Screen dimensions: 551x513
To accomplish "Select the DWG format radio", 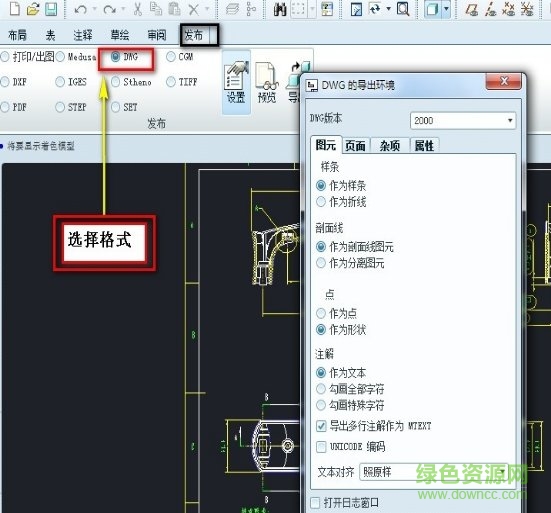I will click(x=115, y=57).
